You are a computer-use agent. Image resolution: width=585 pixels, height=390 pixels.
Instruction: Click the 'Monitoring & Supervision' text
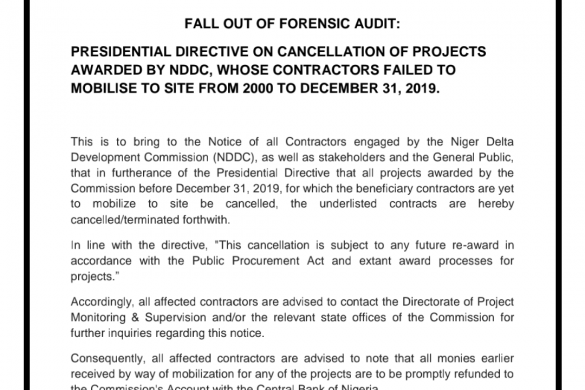(x=138, y=317)
